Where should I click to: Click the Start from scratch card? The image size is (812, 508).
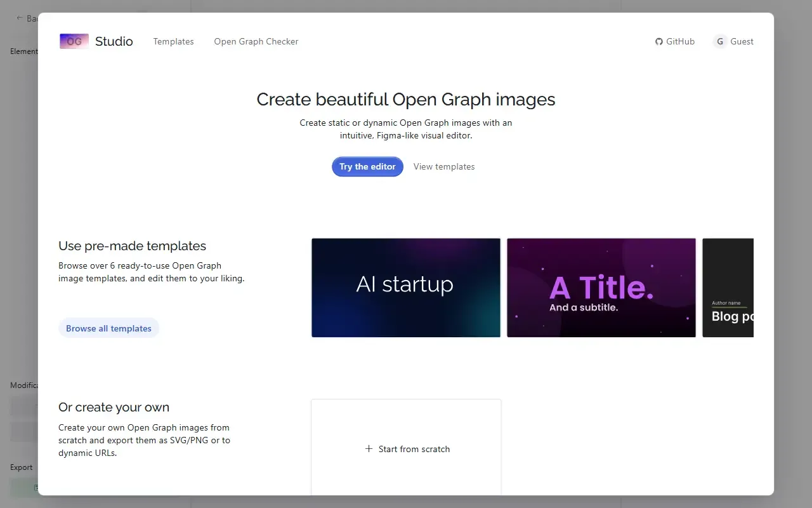(406, 447)
